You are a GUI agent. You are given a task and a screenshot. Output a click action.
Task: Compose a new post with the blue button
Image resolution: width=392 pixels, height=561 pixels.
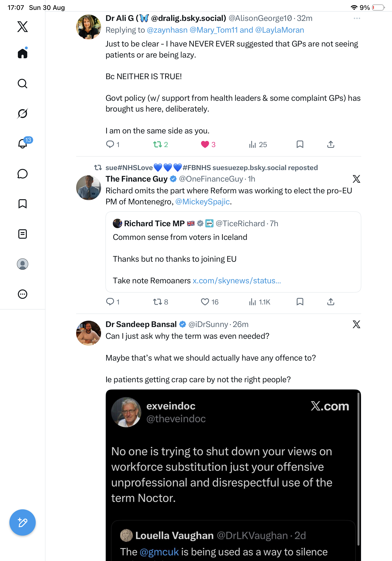[x=23, y=522]
